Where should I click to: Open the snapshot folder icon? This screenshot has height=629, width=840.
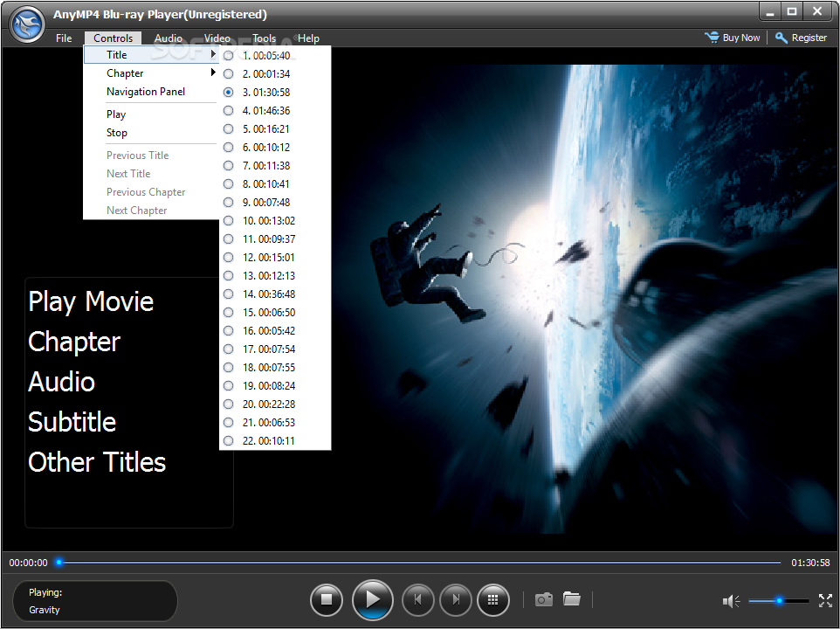point(572,599)
